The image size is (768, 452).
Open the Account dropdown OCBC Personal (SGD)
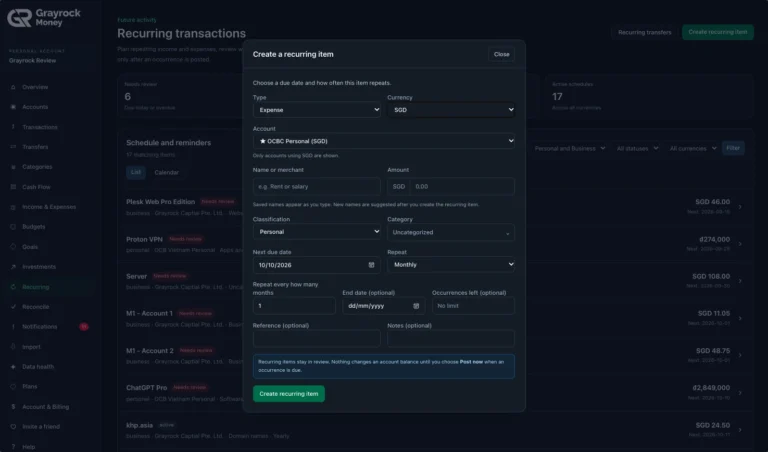pos(384,141)
